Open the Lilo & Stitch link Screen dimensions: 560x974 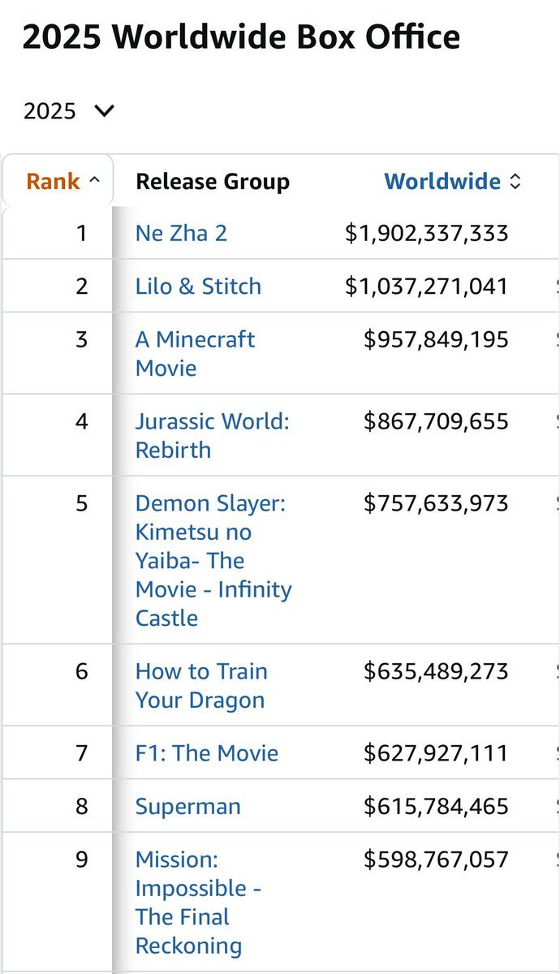tap(198, 287)
